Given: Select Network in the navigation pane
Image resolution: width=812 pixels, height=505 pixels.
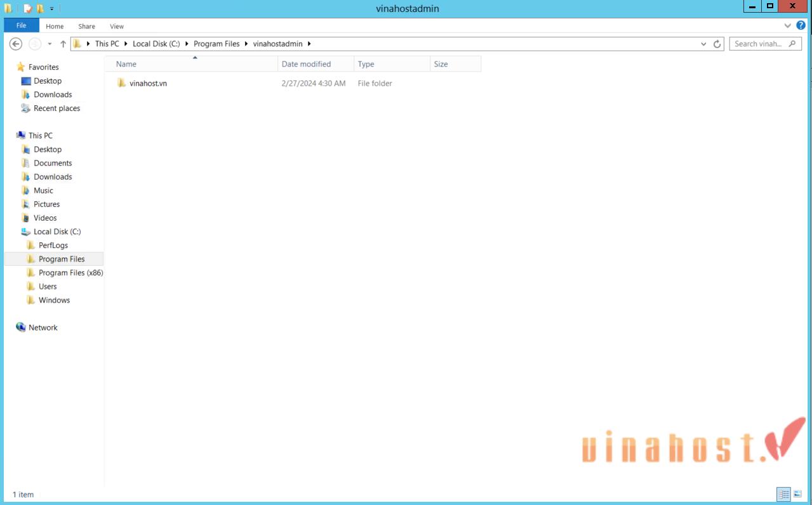Looking at the screenshot, I should point(43,327).
